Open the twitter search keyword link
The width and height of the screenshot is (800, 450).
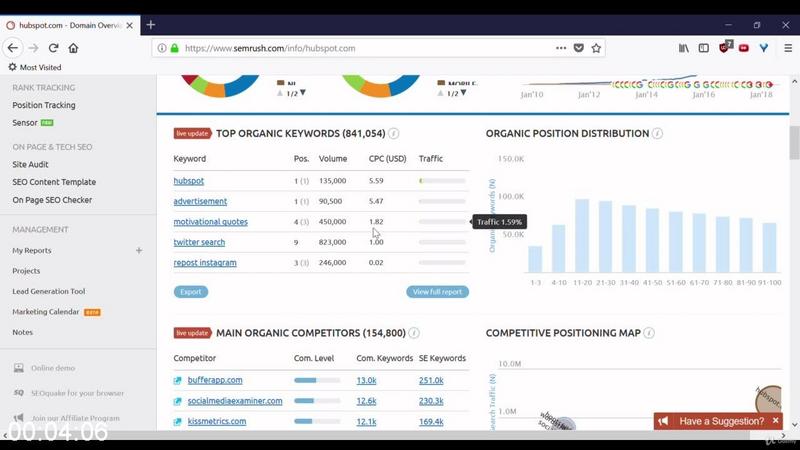[x=199, y=242]
